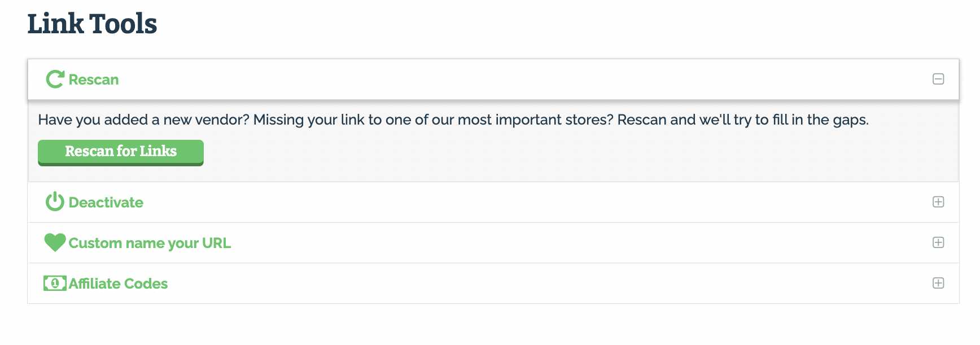Viewport: 980px width, 345px height.
Task: Click the money bill Affiliate Codes icon
Action: coord(55,283)
